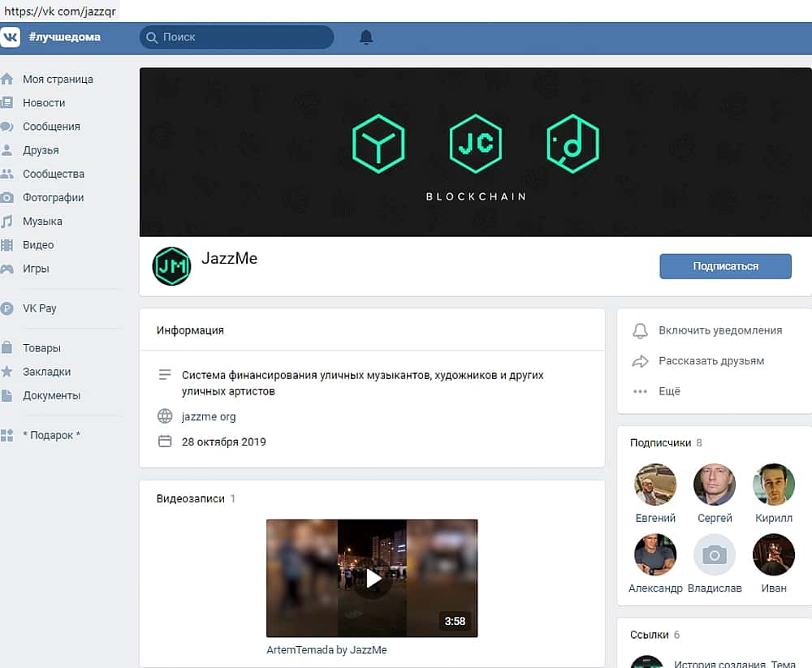Go to Моя страница
The image size is (812, 668).
pyautogui.click(x=58, y=80)
